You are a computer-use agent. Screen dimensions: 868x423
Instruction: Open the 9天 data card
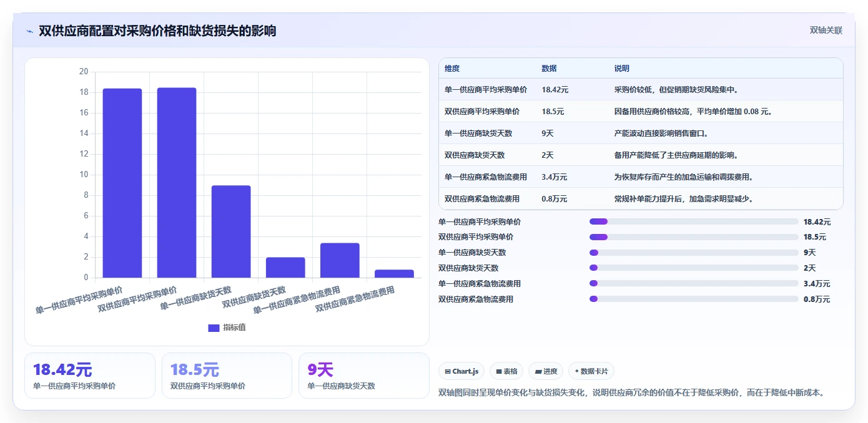[x=364, y=376]
